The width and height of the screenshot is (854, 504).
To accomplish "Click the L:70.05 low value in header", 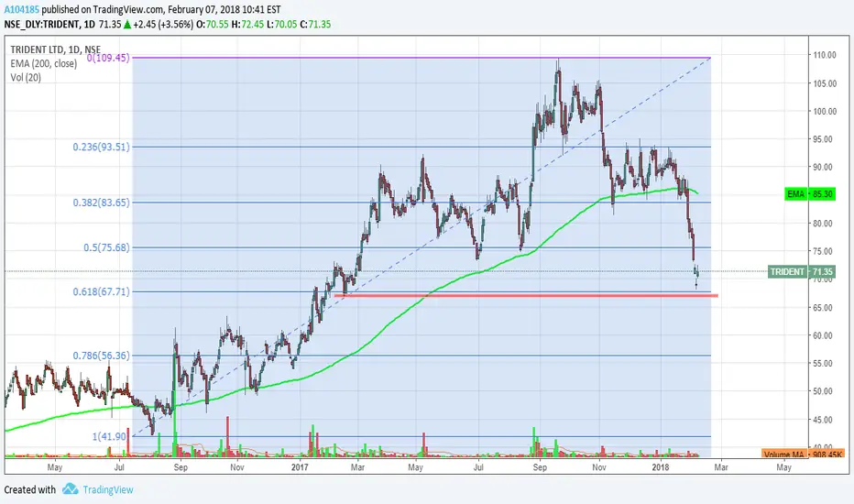I will 281,24.
